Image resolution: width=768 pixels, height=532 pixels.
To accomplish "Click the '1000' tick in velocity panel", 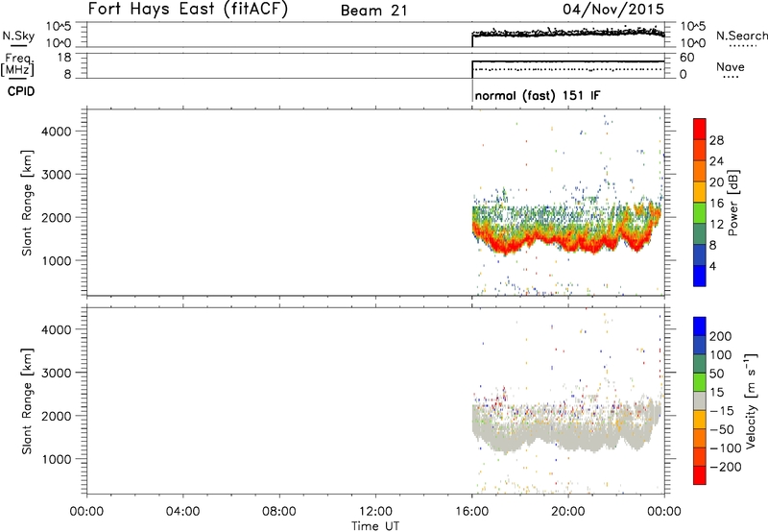I will 57,459.
